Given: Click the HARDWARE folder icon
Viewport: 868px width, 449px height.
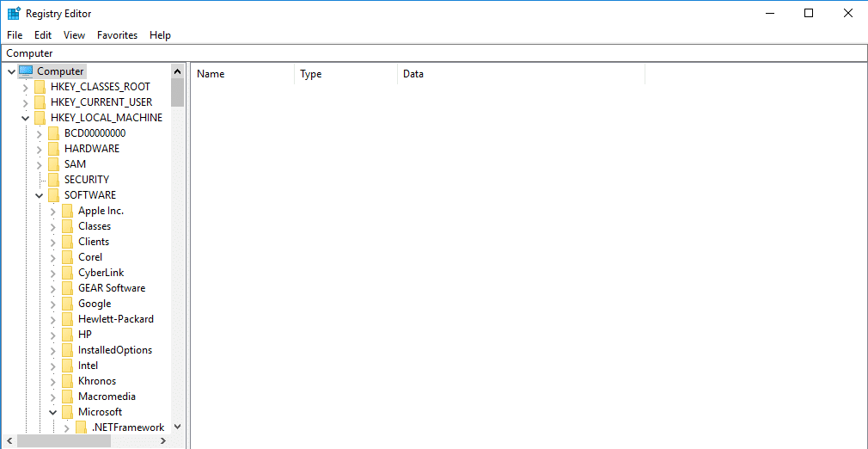Looking at the screenshot, I should tap(53, 149).
